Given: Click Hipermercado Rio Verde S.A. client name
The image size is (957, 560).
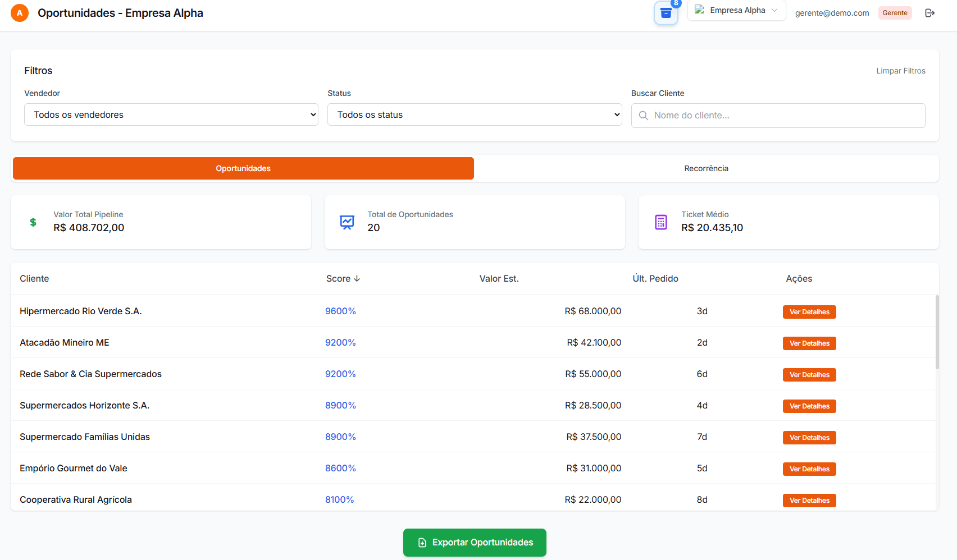Looking at the screenshot, I should click(80, 311).
